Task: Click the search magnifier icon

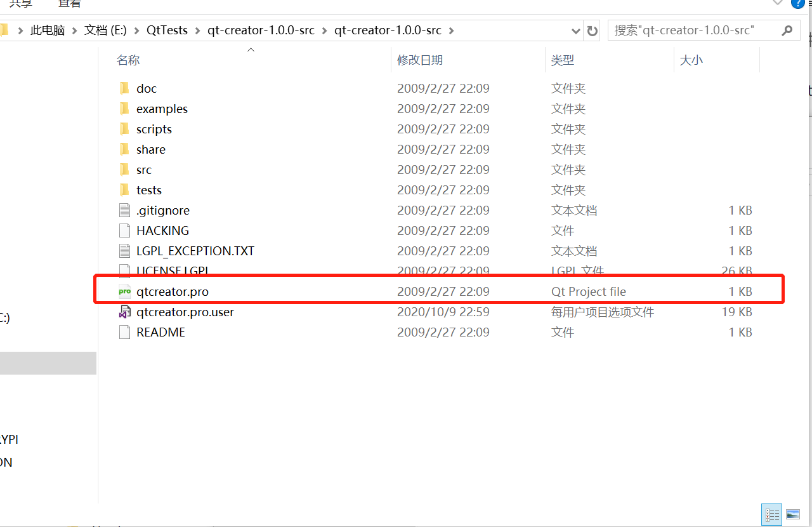Action: point(787,30)
